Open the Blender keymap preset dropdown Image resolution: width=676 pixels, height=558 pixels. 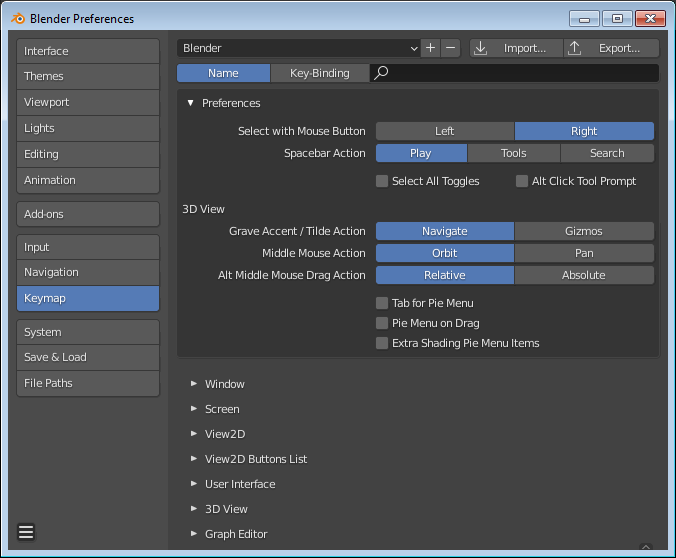299,48
